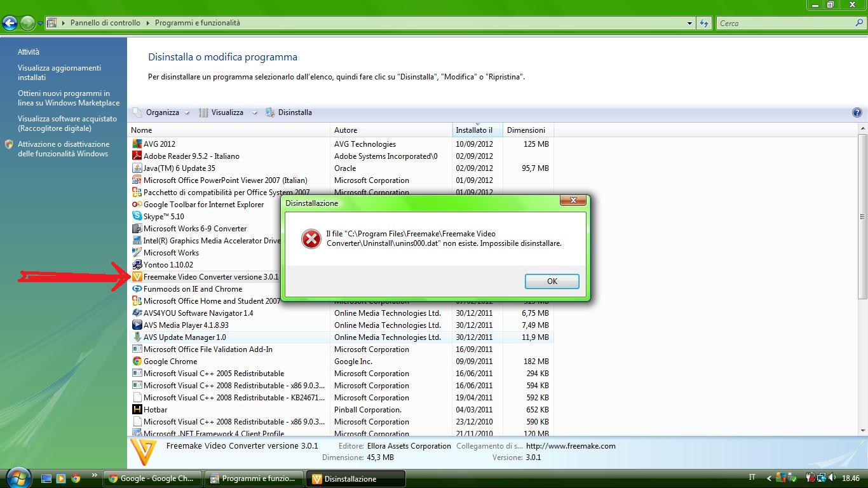Click the Funmoods on IE and Chrome icon

tap(137, 288)
